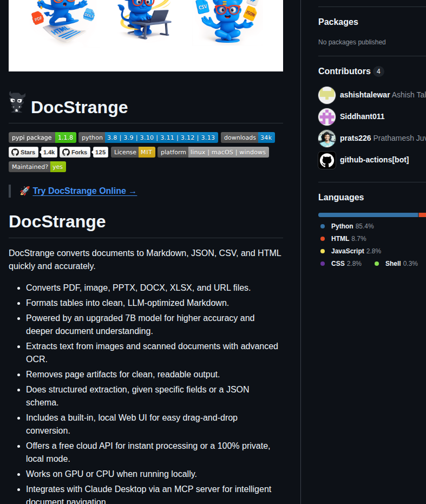Image resolution: width=426 pixels, height=504 pixels.
Task: Open the prats226 contributor link
Action: tap(355, 138)
